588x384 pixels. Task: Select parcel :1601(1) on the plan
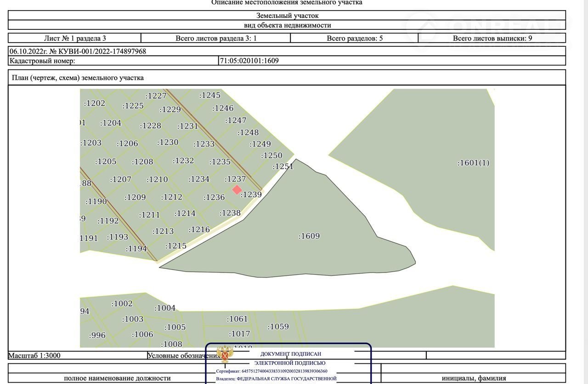click(473, 163)
